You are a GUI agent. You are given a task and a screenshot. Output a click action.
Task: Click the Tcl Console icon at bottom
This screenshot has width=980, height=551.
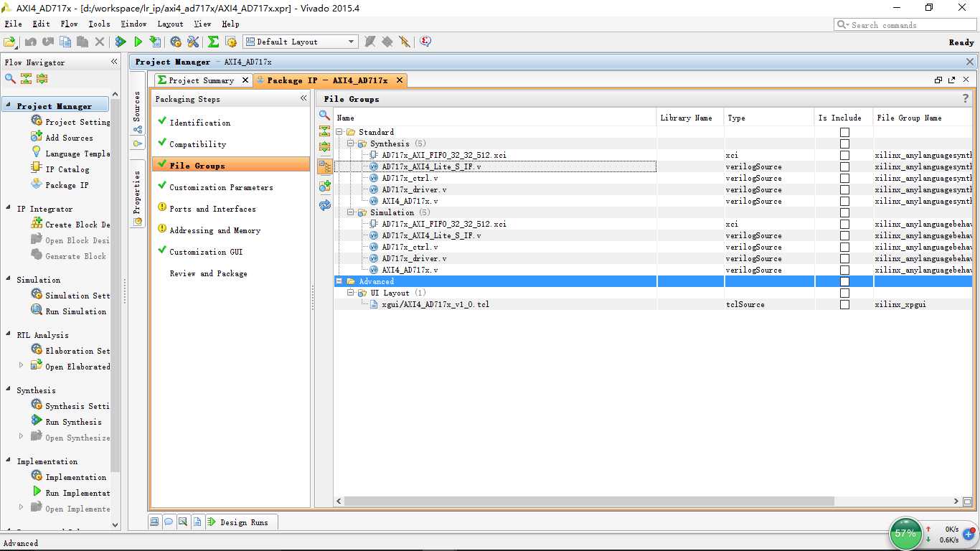154,522
